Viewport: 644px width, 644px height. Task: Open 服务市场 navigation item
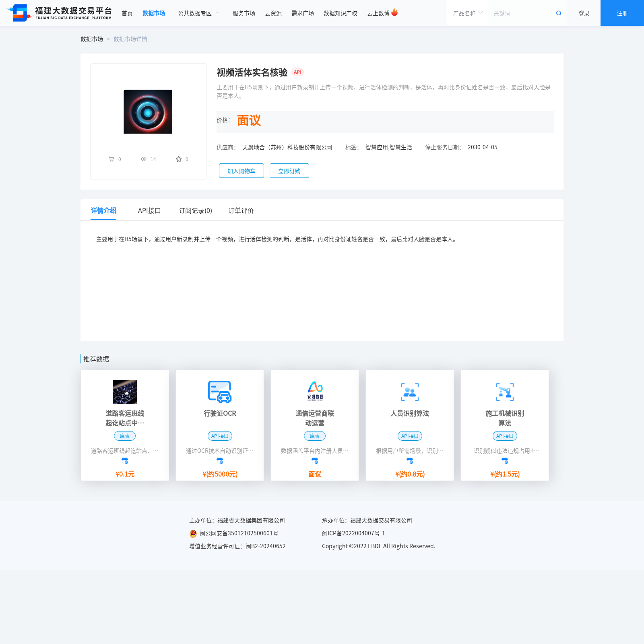tap(244, 13)
